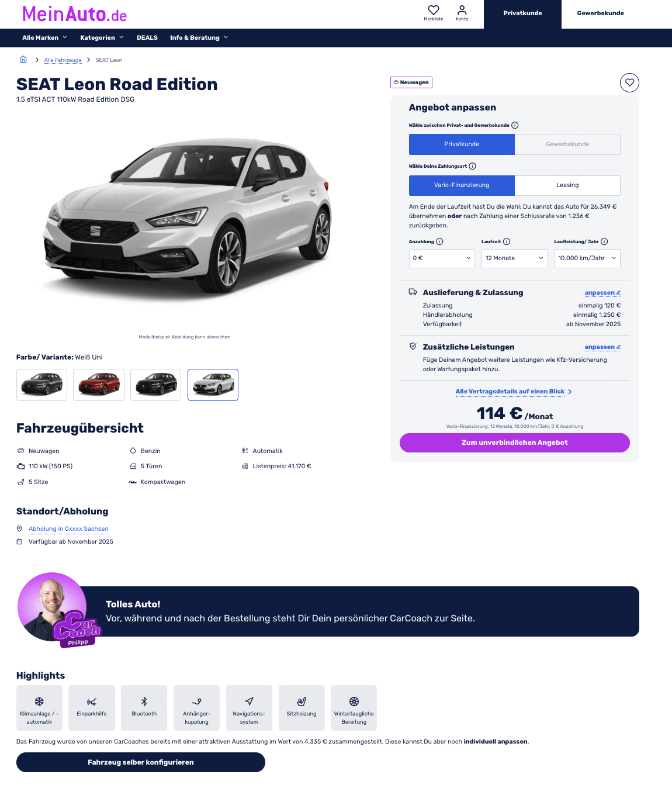The width and height of the screenshot is (672, 788).
Task: Click Sitzheizung highlight tile
Action: click(302, 708)
